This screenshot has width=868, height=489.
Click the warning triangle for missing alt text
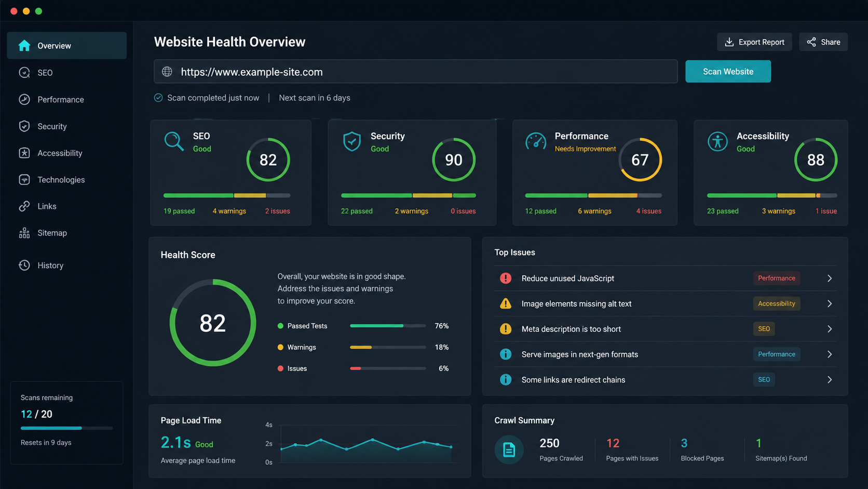pyautogui.click(x=506, y=303)
